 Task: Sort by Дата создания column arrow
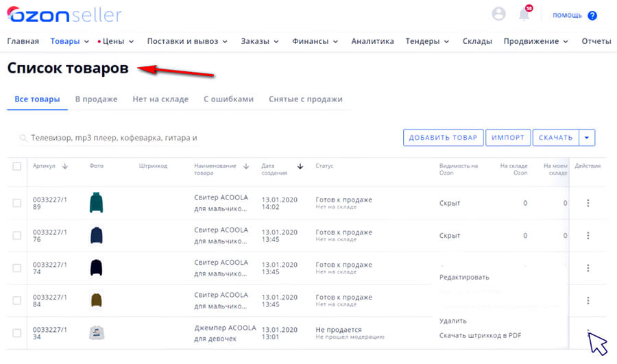pyautogui.click(x=300, y=166)
